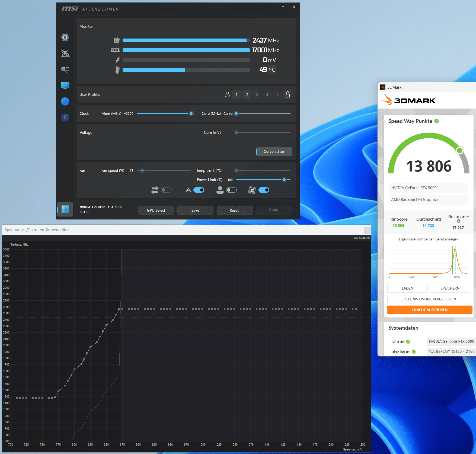Select user profile slot 3
Screen dimensions: 476x454
click(x=257, y=94)
